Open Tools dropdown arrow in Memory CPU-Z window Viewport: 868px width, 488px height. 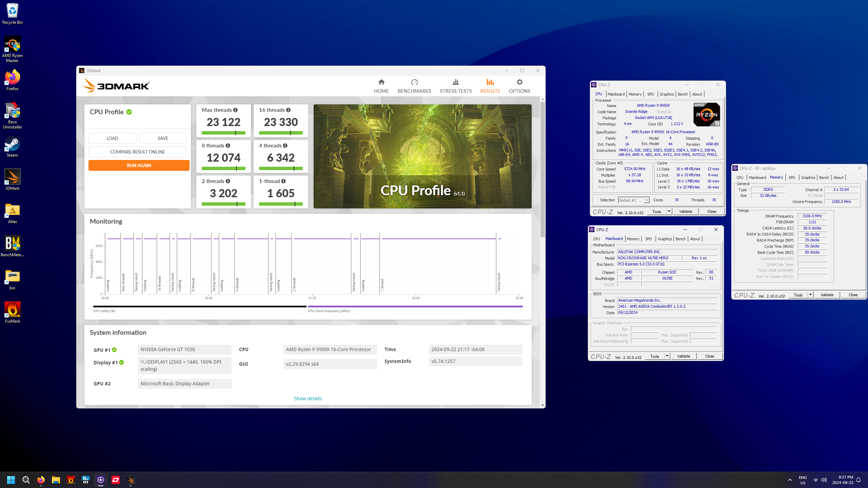(810, 295)
